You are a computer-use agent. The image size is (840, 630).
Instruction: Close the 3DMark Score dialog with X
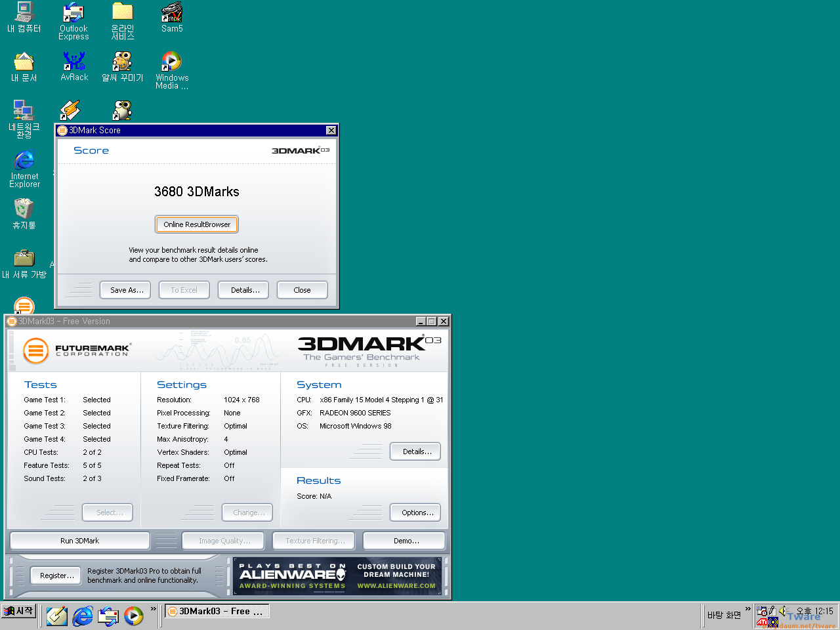pyautogui.click(x=331, y=131)
